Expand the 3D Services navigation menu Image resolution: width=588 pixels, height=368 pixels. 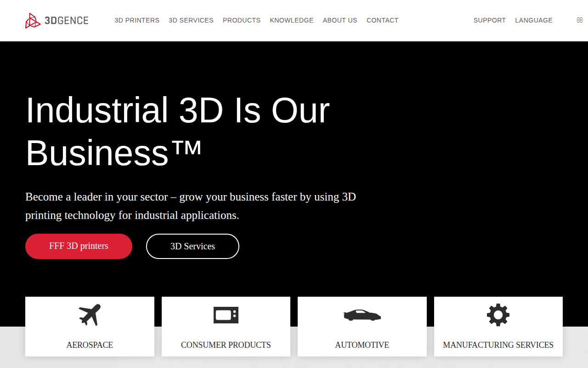[191, 20]
